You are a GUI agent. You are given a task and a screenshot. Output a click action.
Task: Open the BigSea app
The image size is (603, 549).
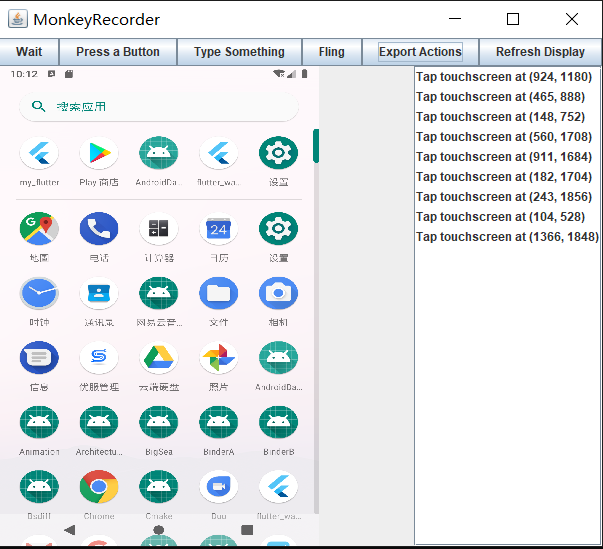tap(158, 423)
